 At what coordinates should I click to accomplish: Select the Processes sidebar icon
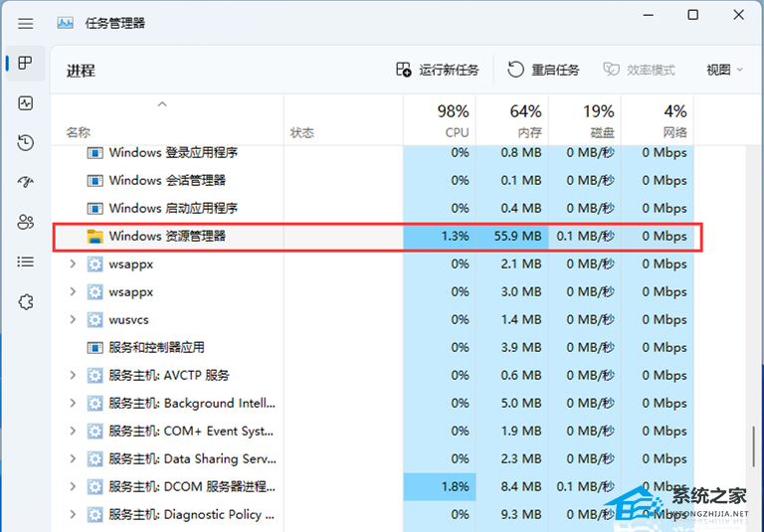point(25,63)
